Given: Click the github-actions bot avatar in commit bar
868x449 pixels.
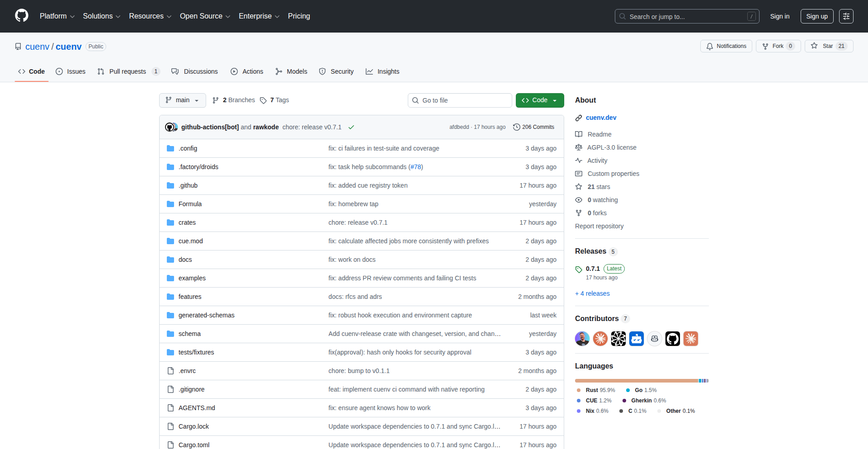Looking at the screenshot, I should click(x=170, y=127).
